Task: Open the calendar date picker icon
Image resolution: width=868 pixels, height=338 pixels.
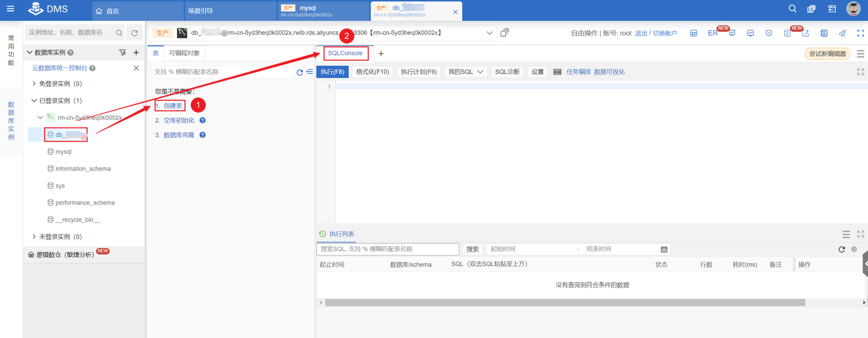Action: pos(664,249)
